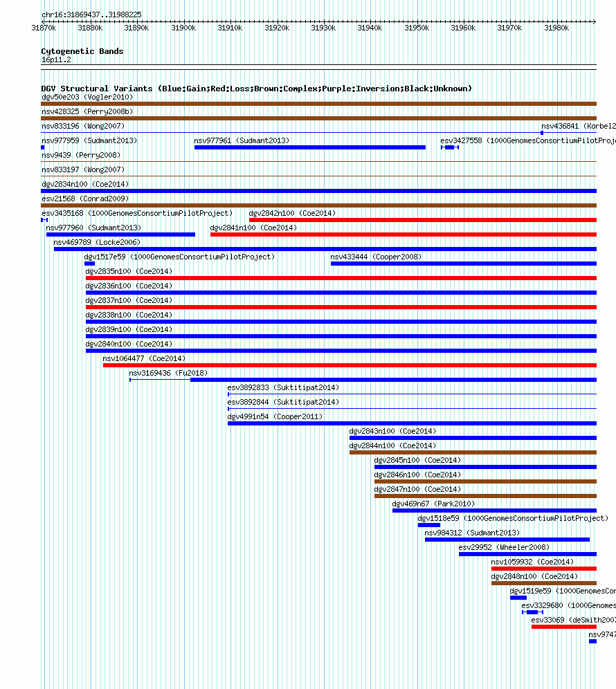
Task: Open dgv2840n100 (Coe2014) label
Action: coord(129,344)
